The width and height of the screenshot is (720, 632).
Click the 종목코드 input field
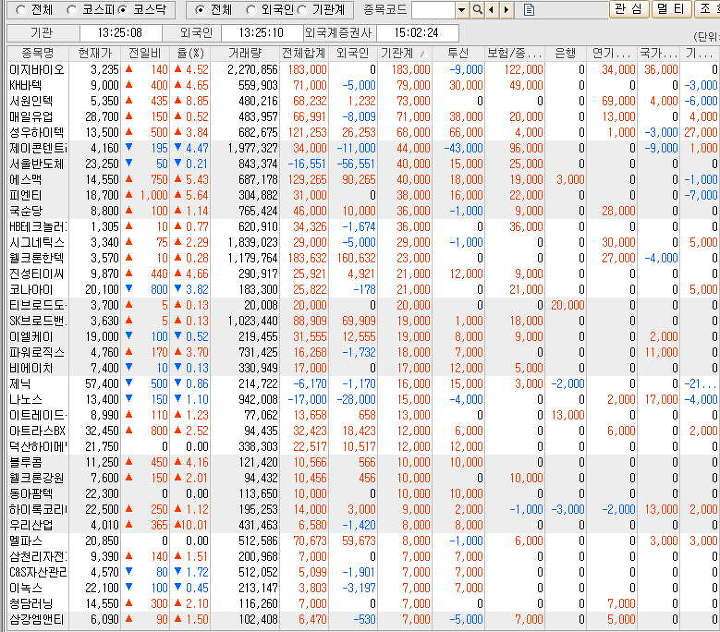pos(433,10)
